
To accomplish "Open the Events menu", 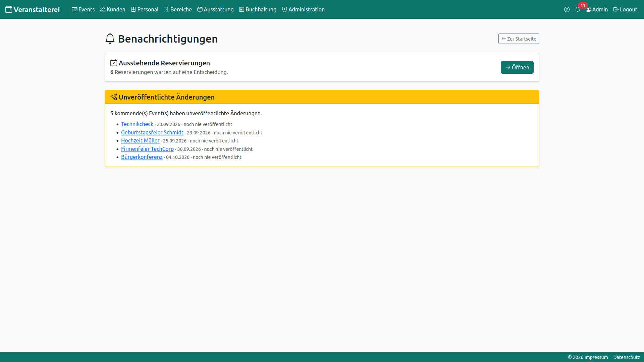I will pos(83,9).
